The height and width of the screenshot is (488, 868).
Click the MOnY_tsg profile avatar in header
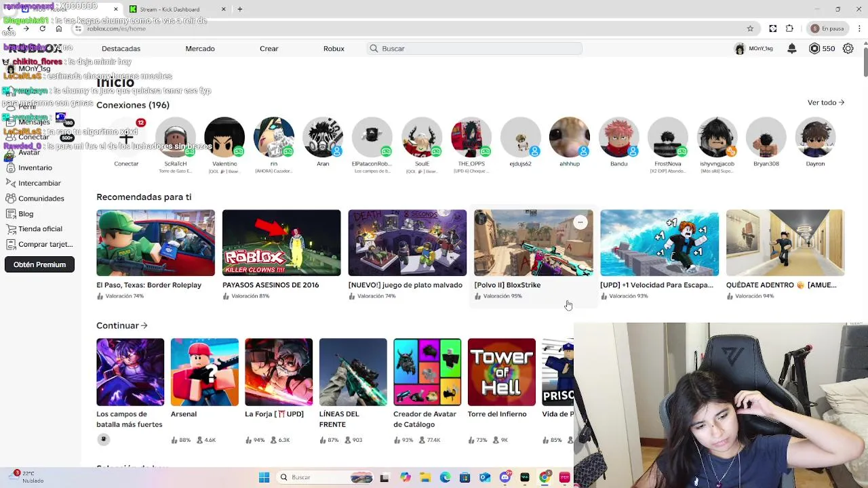[740, 49]
